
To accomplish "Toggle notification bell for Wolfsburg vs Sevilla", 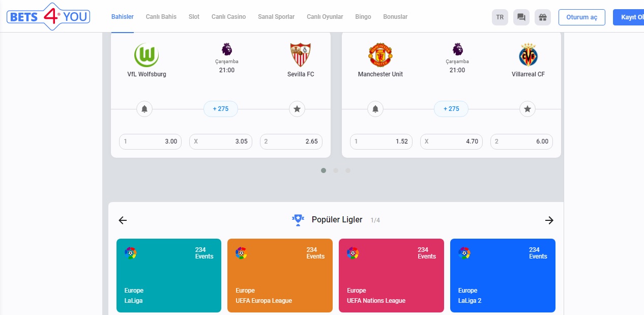I will click(144, 109).
